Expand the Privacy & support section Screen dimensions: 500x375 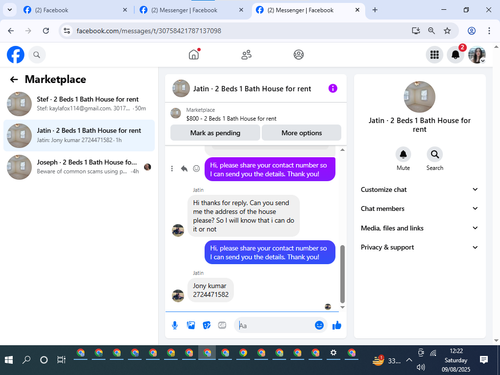(x=419, y=247)
